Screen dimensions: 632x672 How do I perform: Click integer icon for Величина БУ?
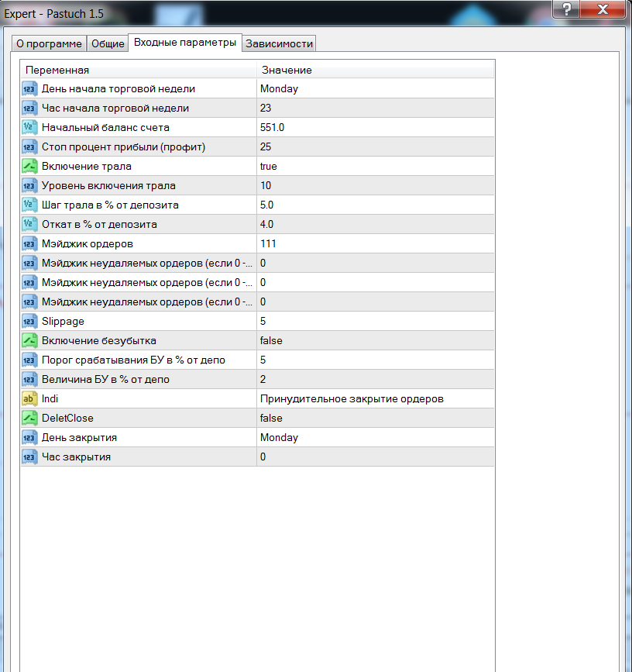[x=29, y=379]
